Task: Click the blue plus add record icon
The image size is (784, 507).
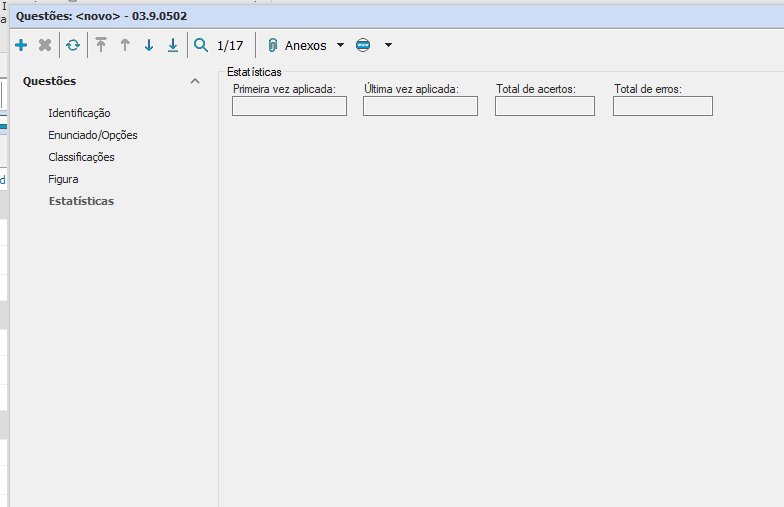Action: click(21, 45)
